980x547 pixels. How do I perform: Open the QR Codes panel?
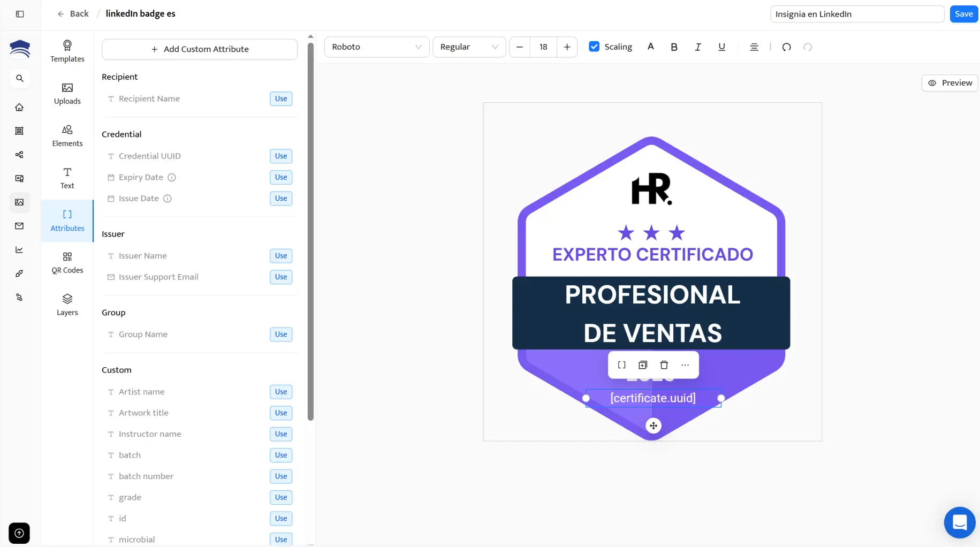tap(67, 263)
